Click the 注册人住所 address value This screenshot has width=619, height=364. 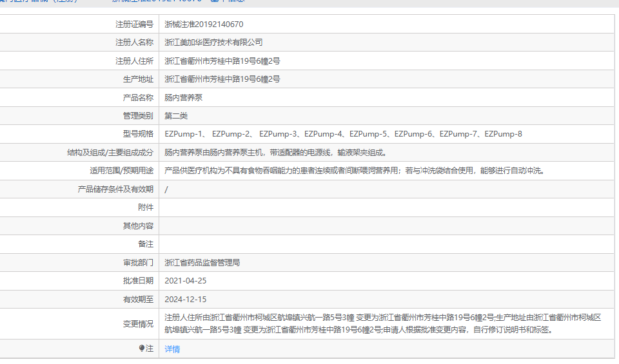pos(222,61)
